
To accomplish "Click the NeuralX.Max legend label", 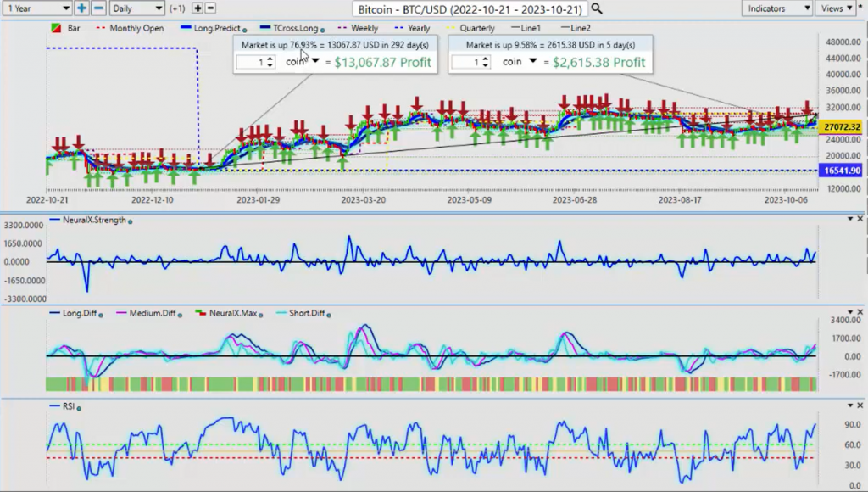I will tap(232, 313).
